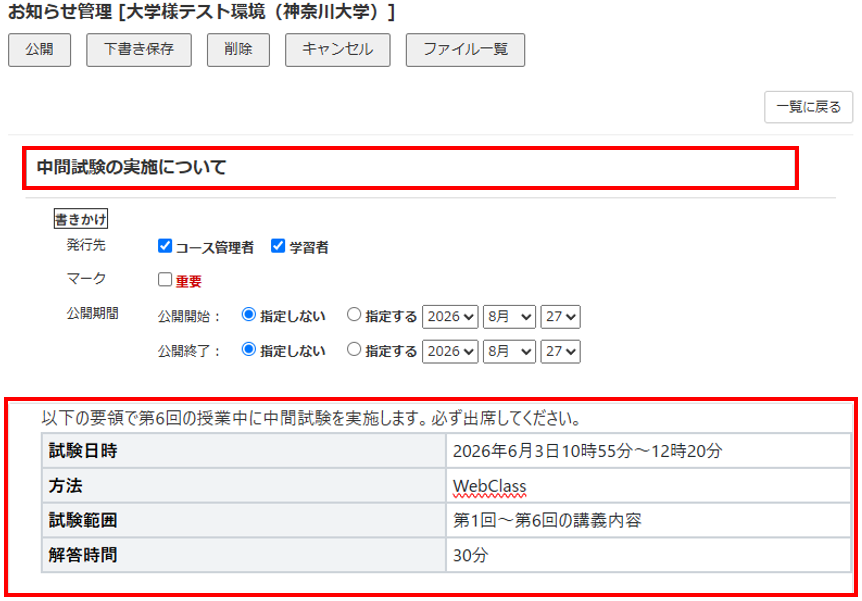862x601 pixels.
Task: Open the 公開開始 year dropdown
Action: coord(450,317)
